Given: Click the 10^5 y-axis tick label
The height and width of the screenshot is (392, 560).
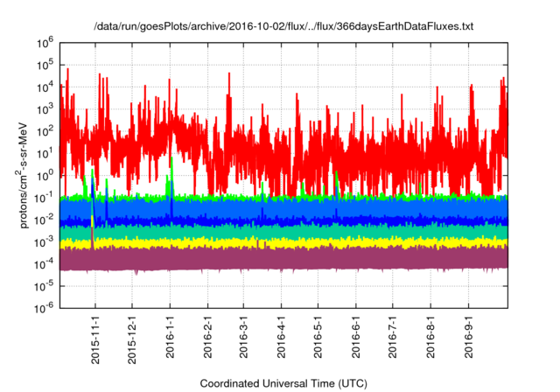Looking at the screenshot, I should (45, 66).
